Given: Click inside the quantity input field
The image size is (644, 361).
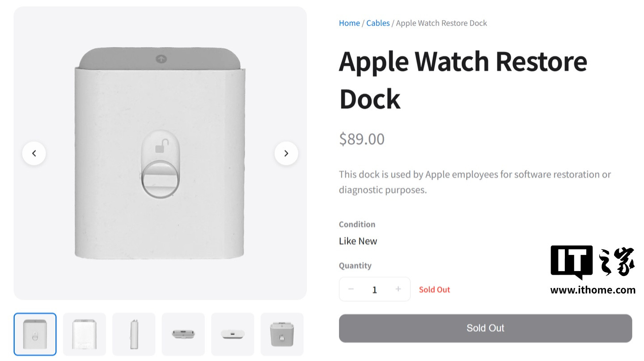Looking at the screenshot, I should click(x=374, y=289).
